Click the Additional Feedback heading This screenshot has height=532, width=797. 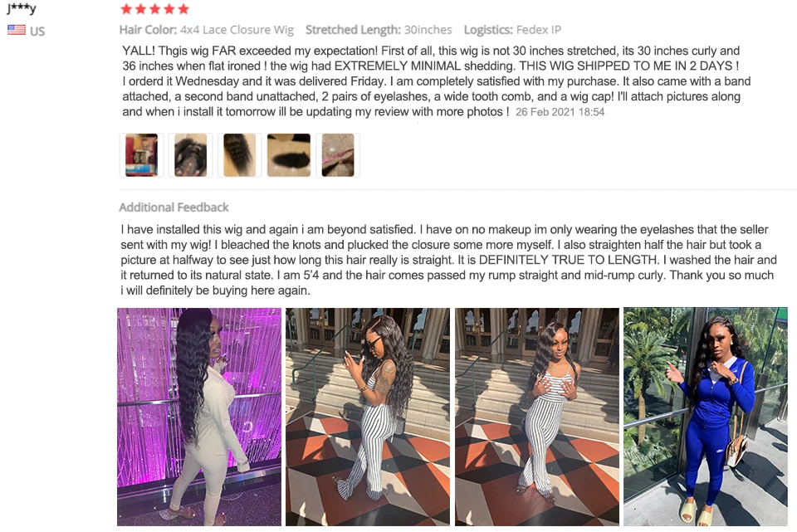(174, 207)
